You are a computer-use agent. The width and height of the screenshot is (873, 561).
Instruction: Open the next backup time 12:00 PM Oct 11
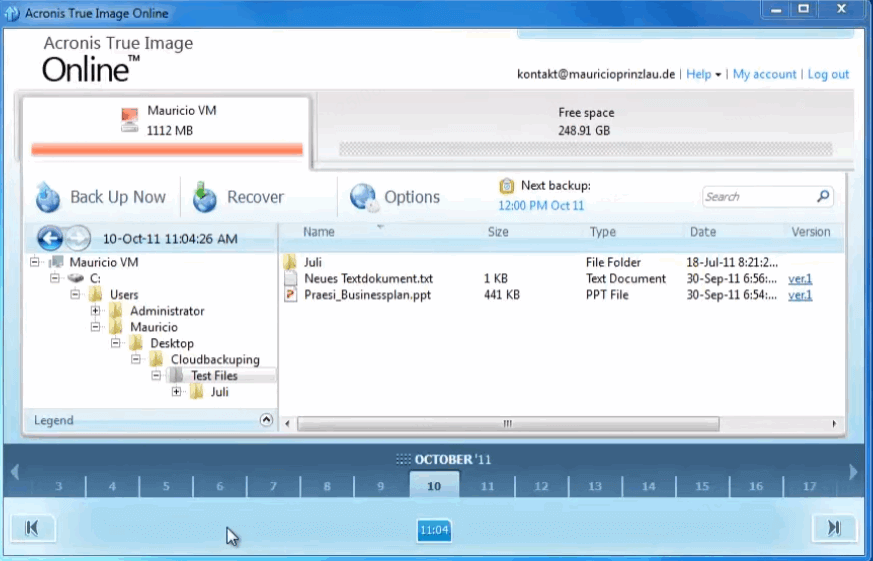541,205
